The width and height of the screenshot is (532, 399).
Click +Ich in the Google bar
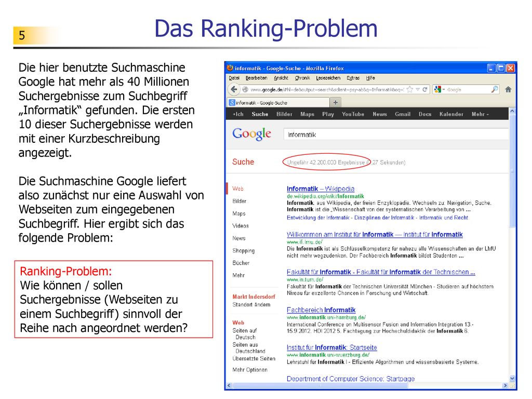click(238, 114)
